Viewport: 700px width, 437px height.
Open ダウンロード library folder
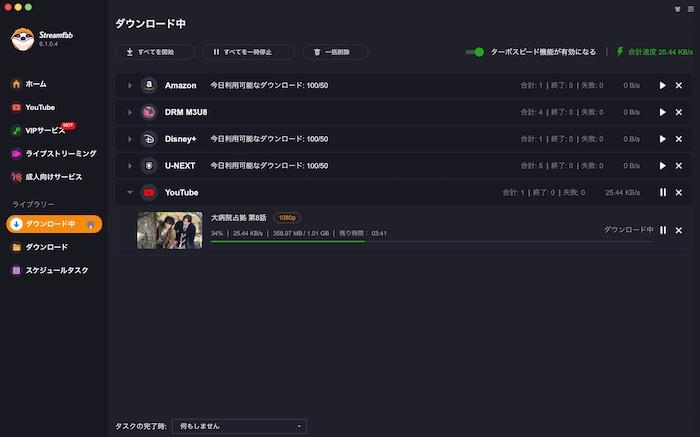coord(40,247)
